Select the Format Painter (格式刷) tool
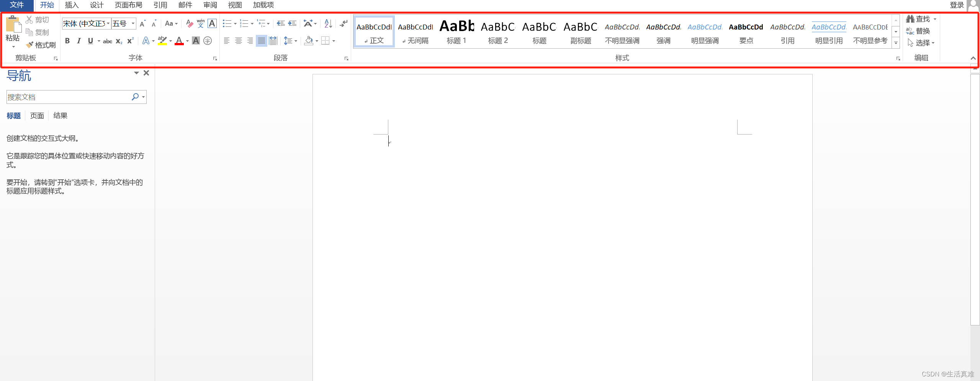Screen dimensions: 980x381 point(41,45)
